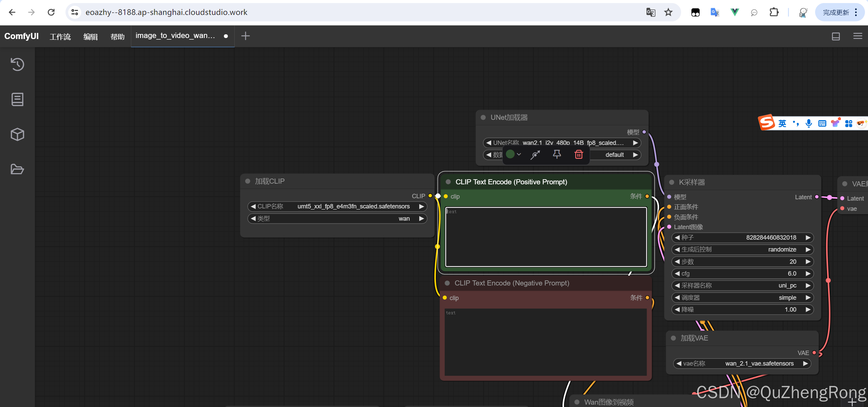Open the node library sidebar icon
Screen dimensions: 868x407
point(17,99)
